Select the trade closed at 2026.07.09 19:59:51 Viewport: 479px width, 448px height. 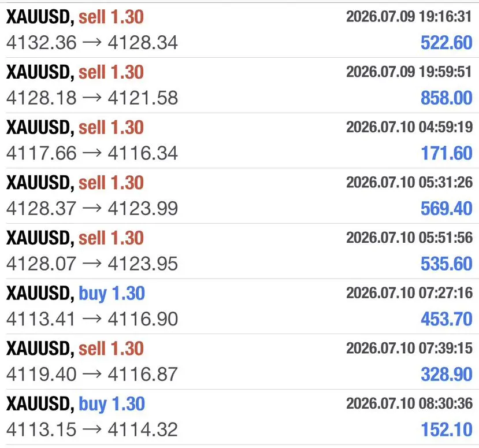[239, 85]
